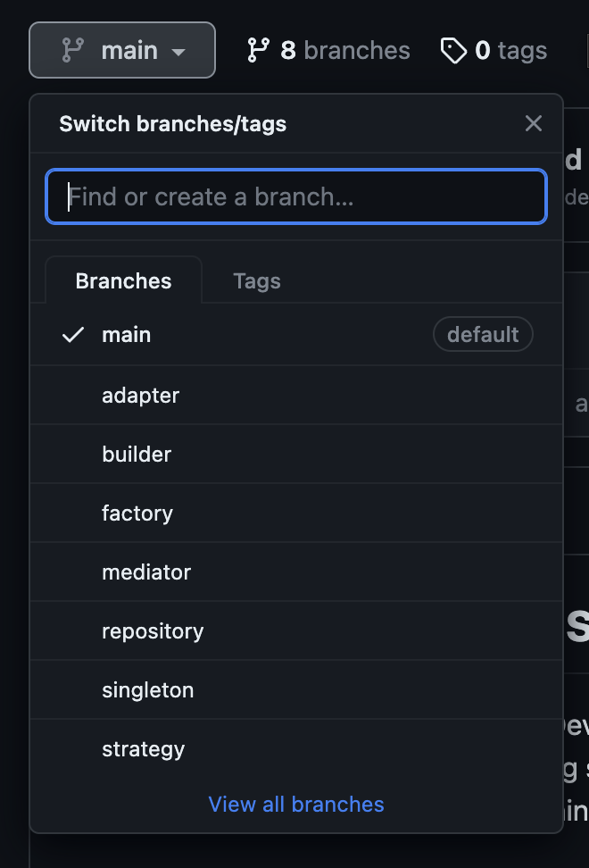Screen dimensions: 589x868
Task: Open the 0 tags listing
Action: tap(494, 50)
